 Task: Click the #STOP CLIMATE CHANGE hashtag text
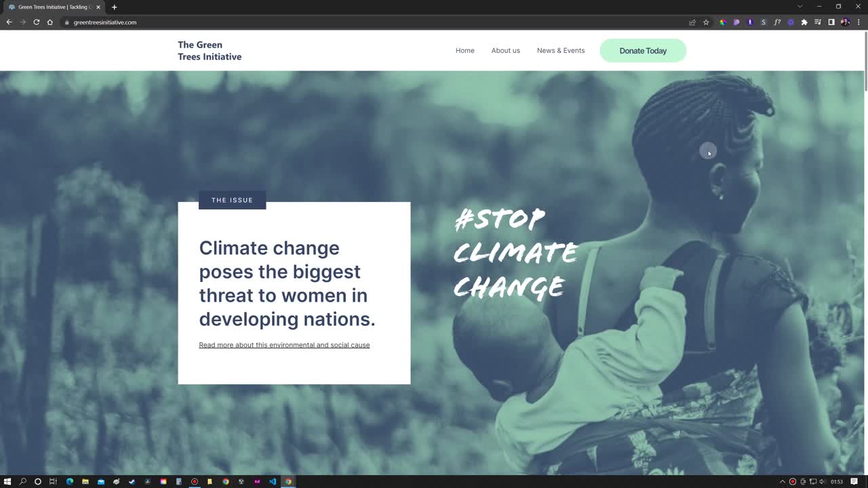515,253
